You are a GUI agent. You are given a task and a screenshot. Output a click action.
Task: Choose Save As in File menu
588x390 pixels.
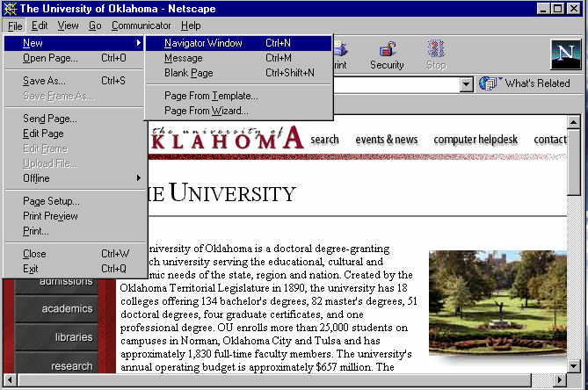tap(74, 81)
